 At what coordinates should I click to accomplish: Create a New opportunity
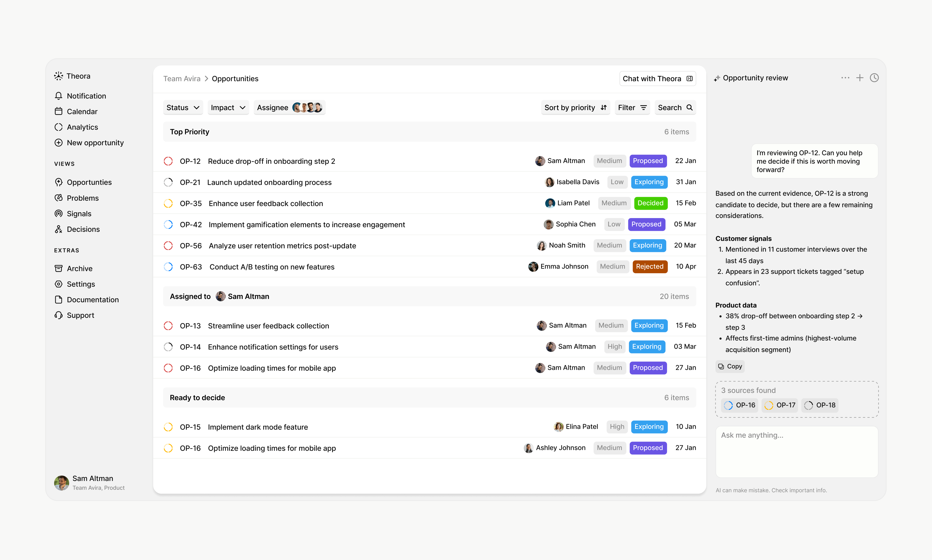click(95, 143)
